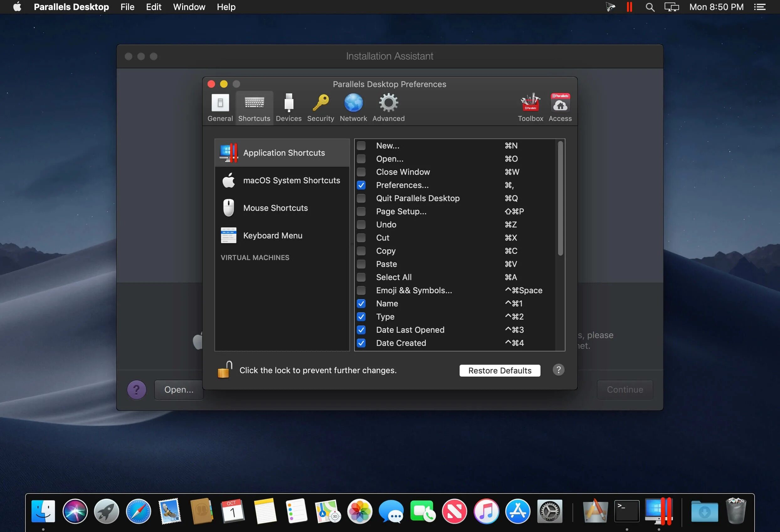Screen dimensions: 780x532
Task: Uncheck the Date Last Opened checkbox
Action: click(361, 330)
